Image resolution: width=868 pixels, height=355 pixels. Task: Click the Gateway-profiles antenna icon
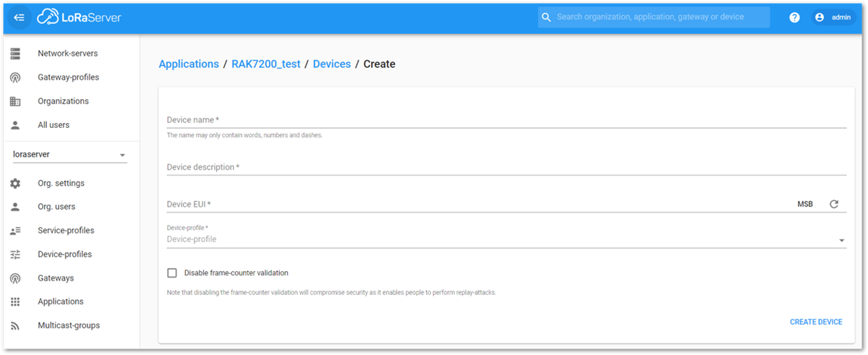(15, 77)
